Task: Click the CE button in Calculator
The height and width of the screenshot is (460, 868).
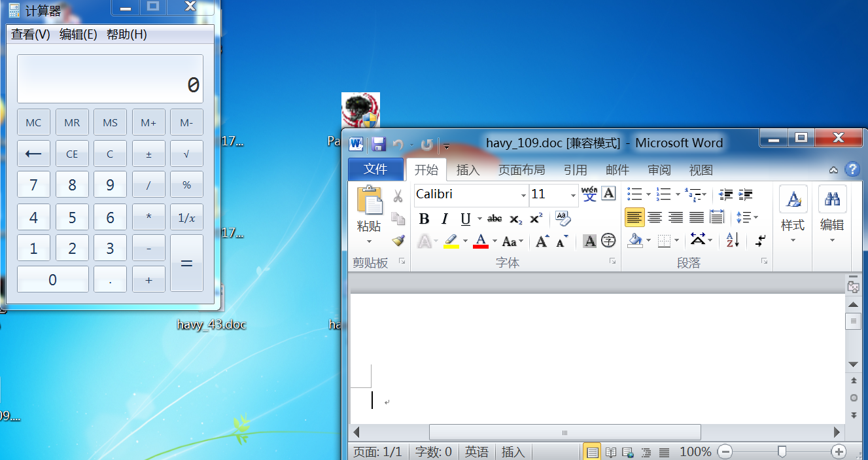Action: (72, 154)
